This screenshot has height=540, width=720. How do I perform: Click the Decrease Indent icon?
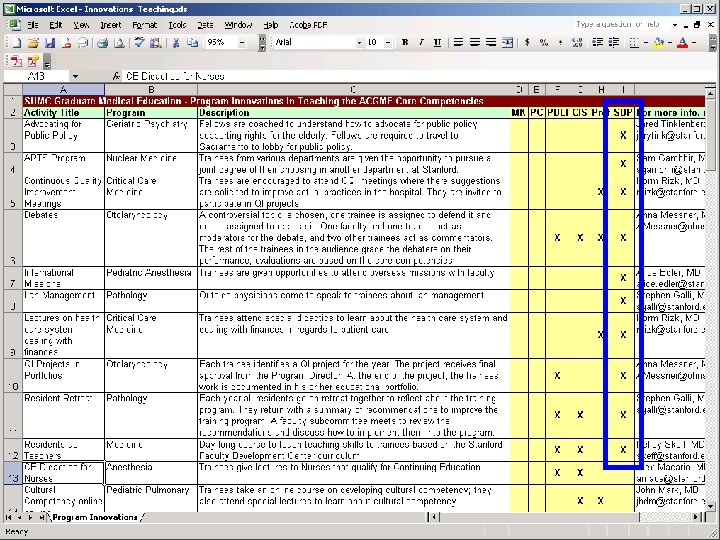[597, 43]
